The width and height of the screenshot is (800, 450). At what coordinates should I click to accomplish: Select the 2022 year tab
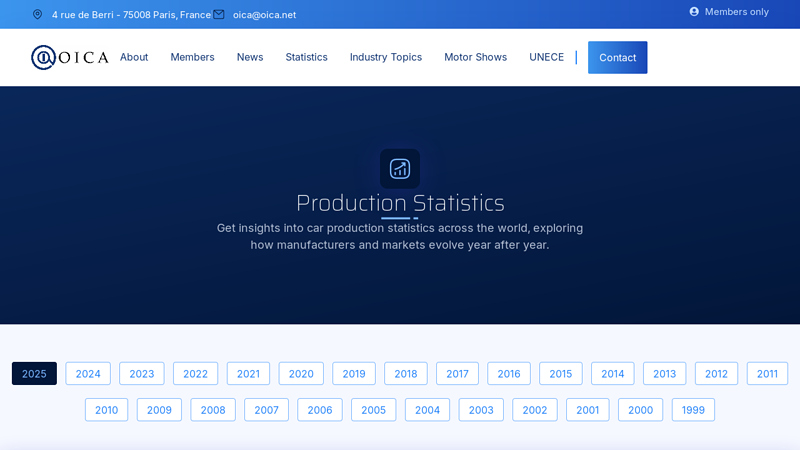[195, 373]
